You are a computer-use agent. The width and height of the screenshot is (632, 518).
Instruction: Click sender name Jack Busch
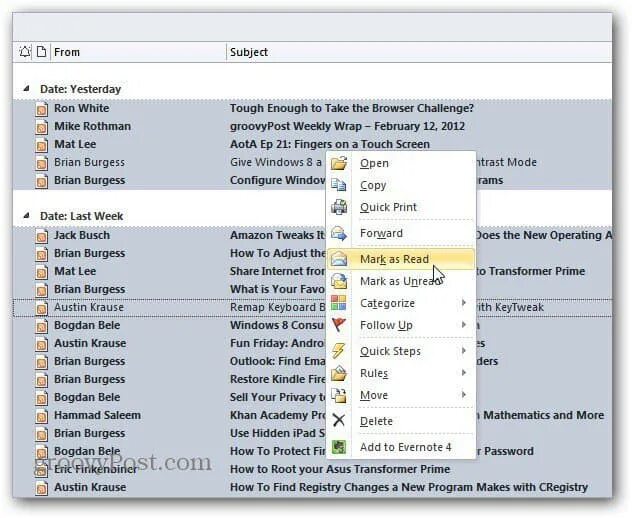click(x=82, y=235)
